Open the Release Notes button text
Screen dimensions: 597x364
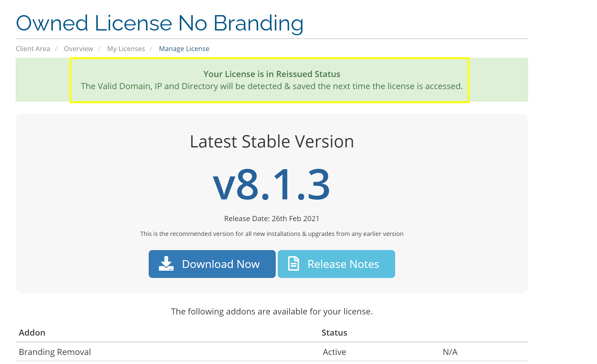click(x=343, y=264)
